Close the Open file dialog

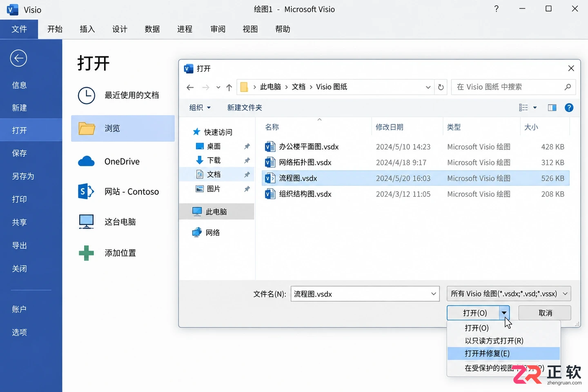click(571, 68)
